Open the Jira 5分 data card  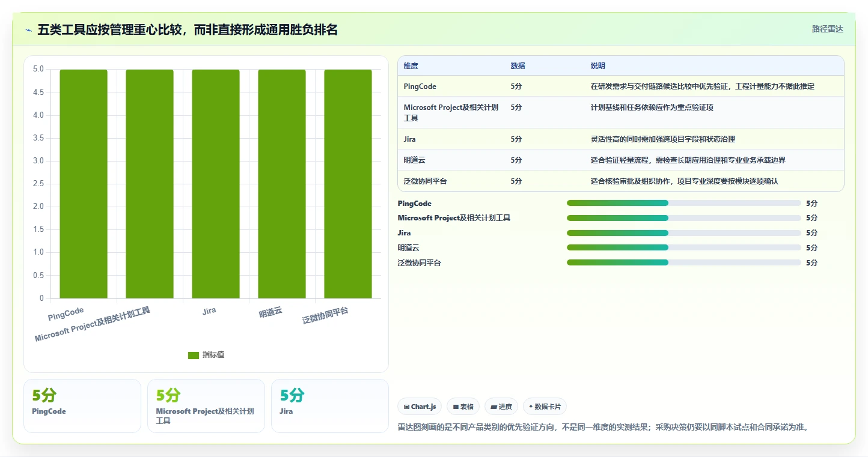[x=330, y=406]
